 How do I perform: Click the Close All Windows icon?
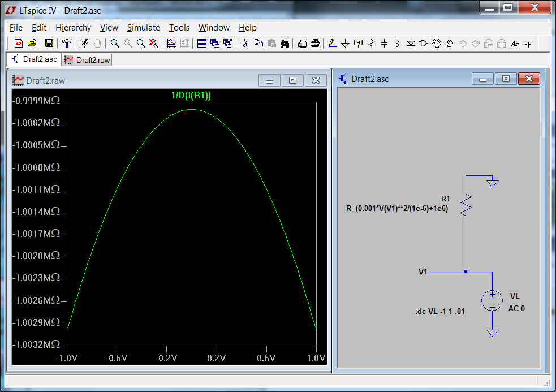[227, 44]
